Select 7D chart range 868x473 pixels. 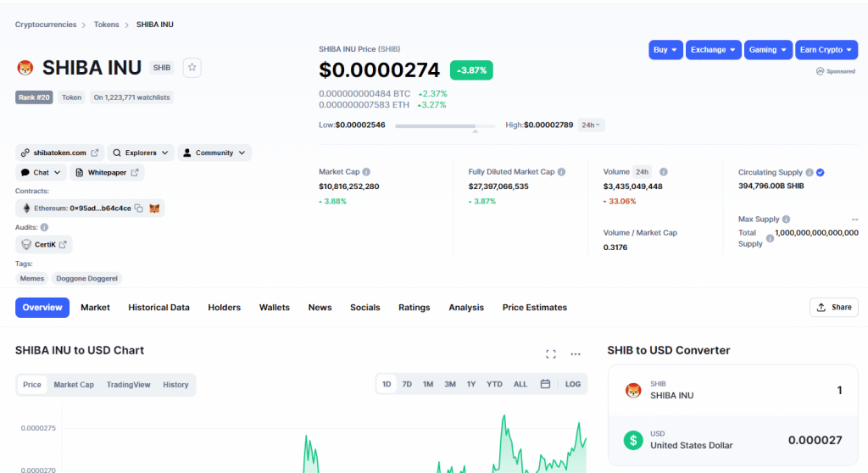coord(407,384)
